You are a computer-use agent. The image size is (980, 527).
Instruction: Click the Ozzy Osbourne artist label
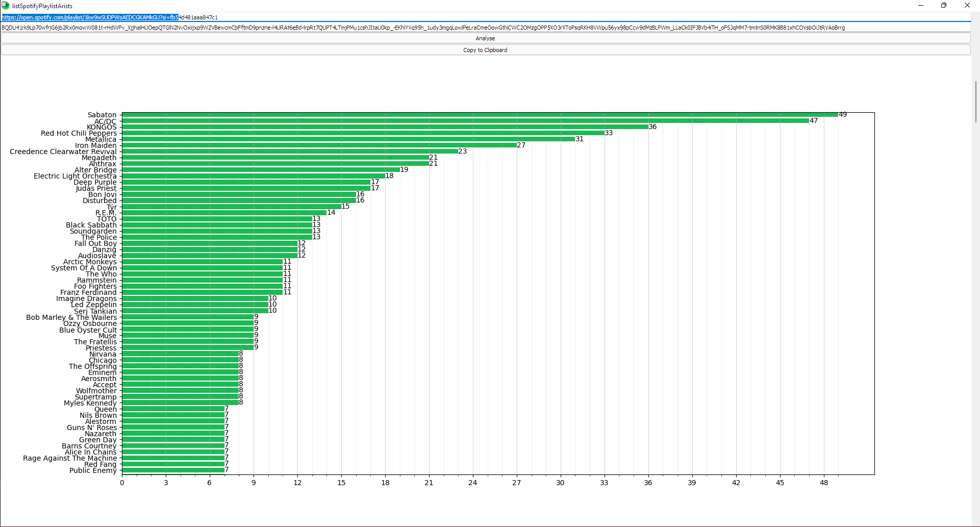pos(90,323)
